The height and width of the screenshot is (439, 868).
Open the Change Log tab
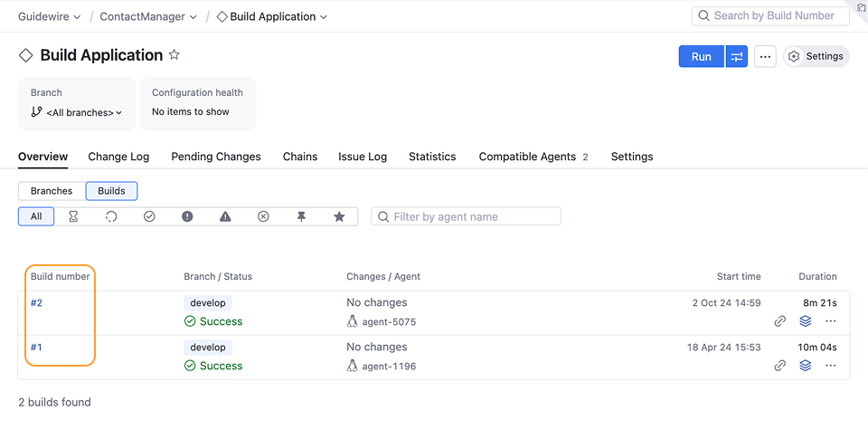pos(118,157)
